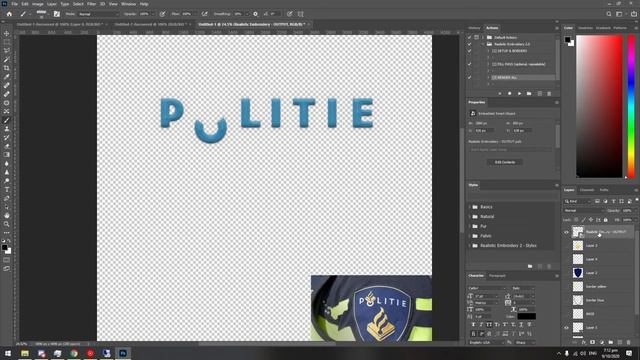Select the Brush tool in the toolbar
The width and height of the screenshot is (640, 360).
pos(7,120)
